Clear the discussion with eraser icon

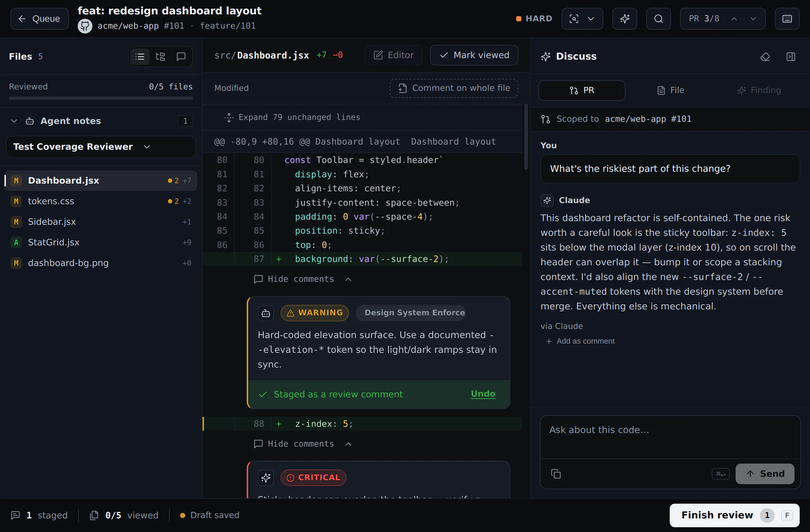pyautogui.click(x=765, y=57)
